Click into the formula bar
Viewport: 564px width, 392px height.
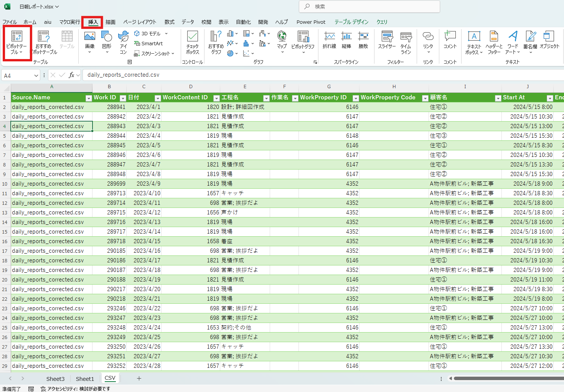(x=323, y=75)
